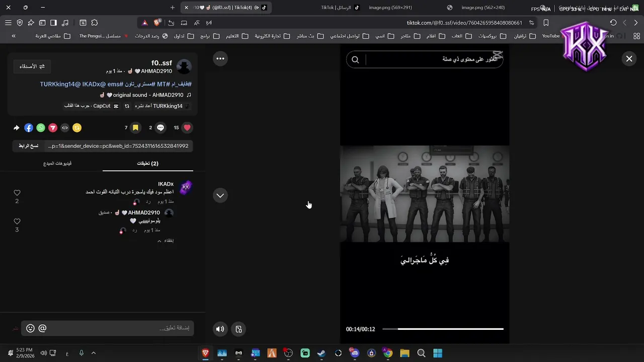The image size is (644, 362).
Task: Open the Brave Rewards triangle icon
Action: point(145,23)
